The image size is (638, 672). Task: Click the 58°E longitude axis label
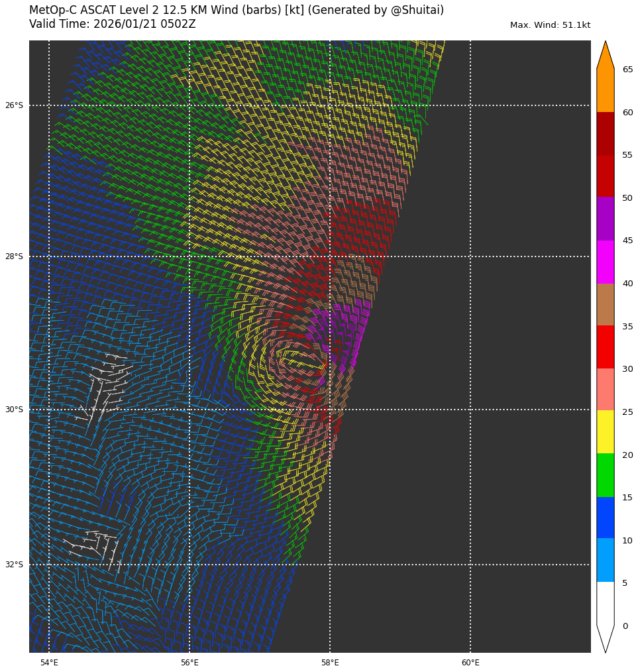[330, 663]
